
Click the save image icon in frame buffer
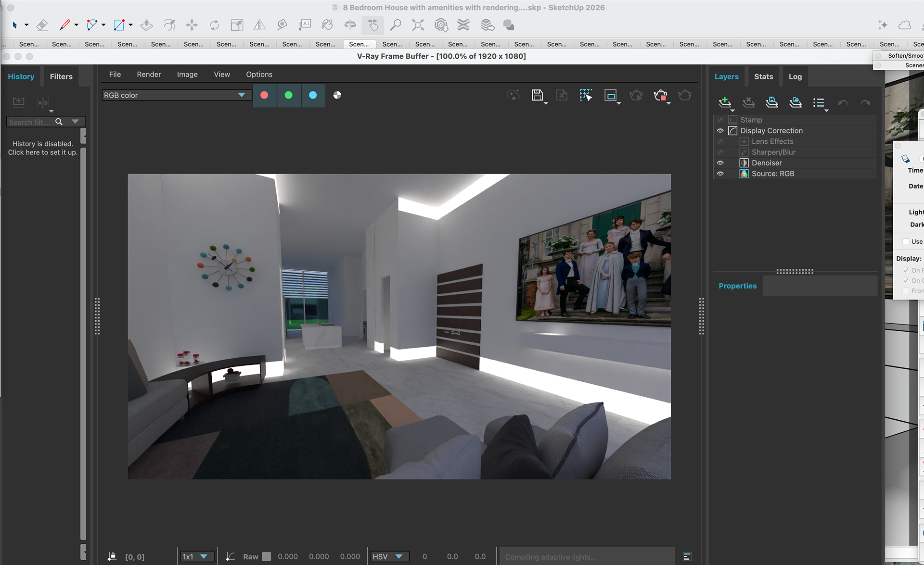pyautogui.click(x=537, y=95)
